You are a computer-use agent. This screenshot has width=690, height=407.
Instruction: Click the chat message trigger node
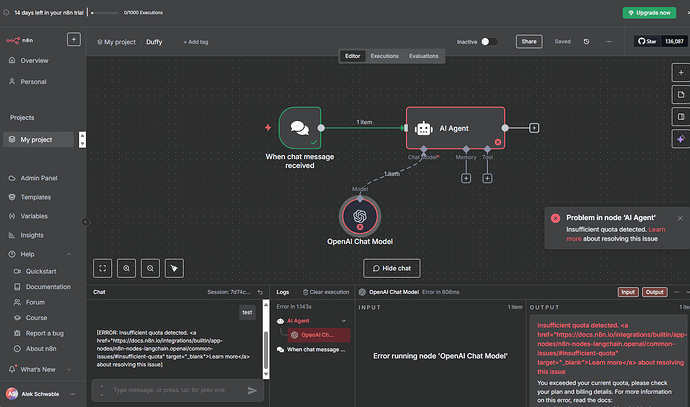pyautogui.click(x=299, y=128)
